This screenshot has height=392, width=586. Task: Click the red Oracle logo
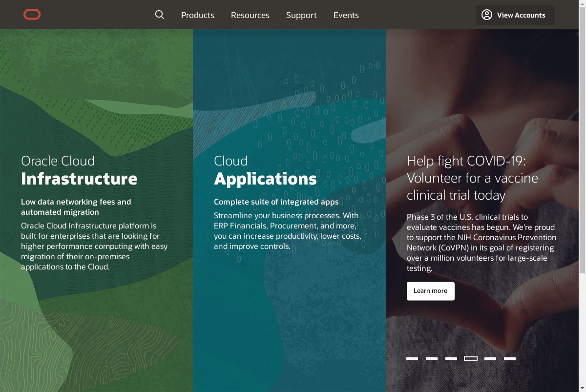[32, 15]
